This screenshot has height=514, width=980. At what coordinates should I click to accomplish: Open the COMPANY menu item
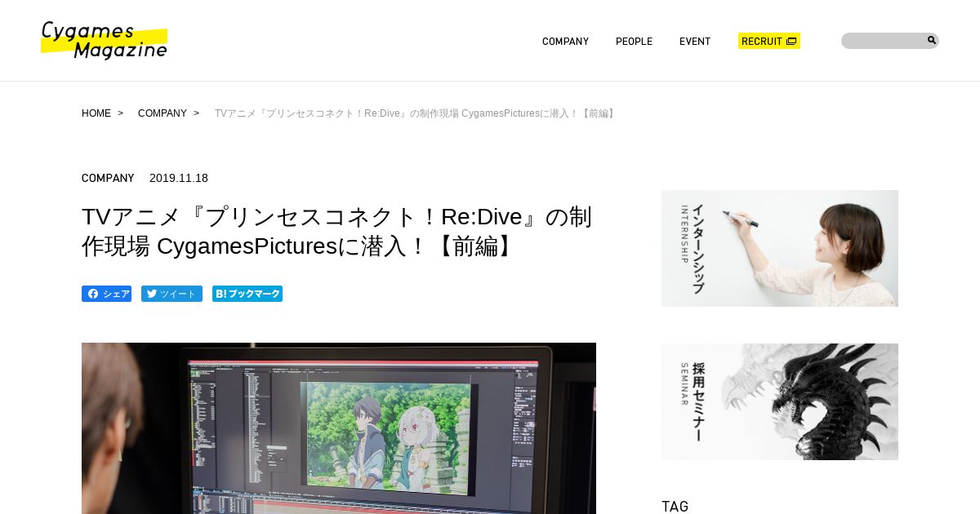565,42
